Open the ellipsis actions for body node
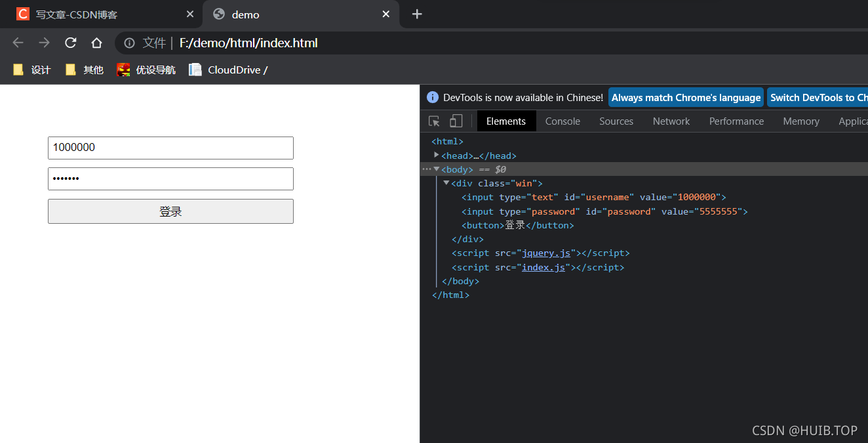The image size is (868, 443). tap(426, 169)
